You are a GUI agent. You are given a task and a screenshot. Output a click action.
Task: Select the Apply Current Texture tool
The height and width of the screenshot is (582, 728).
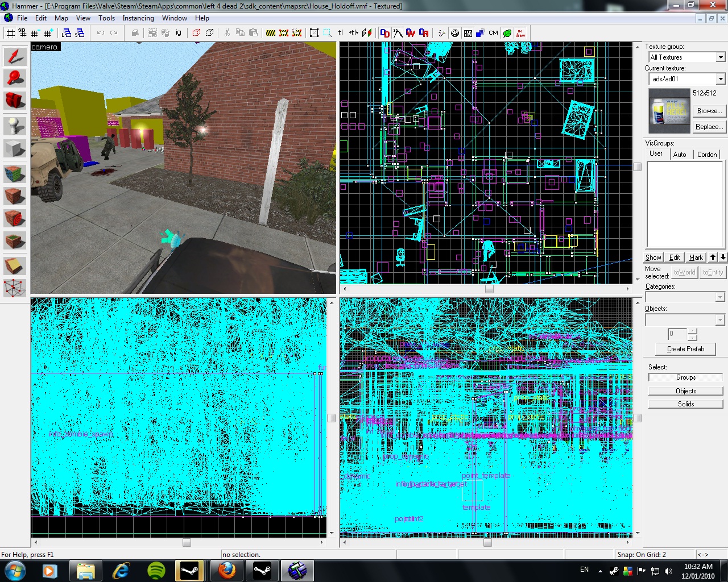pyautogui.click(x=15, y=196)
